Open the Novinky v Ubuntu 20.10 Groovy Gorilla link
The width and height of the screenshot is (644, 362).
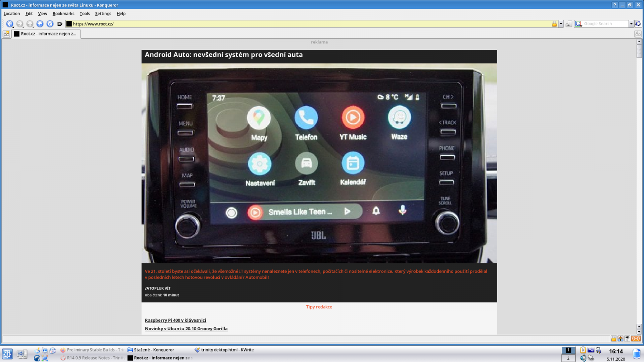[186, 329]
